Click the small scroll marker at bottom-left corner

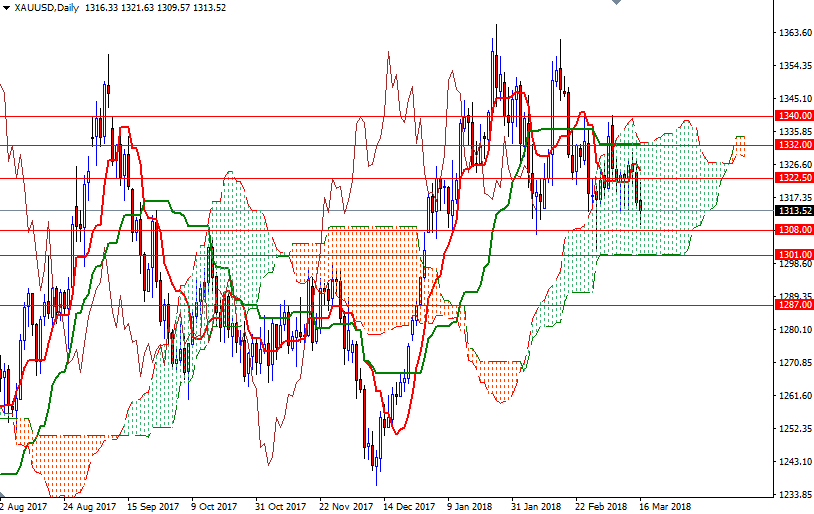[3, 493]
